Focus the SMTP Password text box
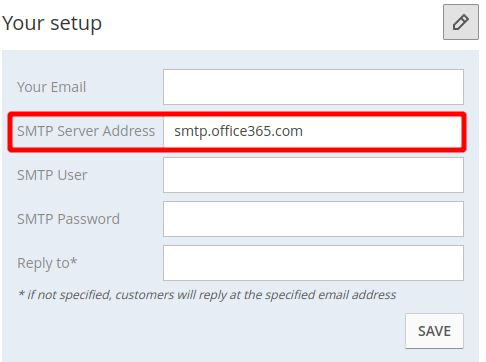The width and height of the screenshot is (486, 362). tap(313, 219)
